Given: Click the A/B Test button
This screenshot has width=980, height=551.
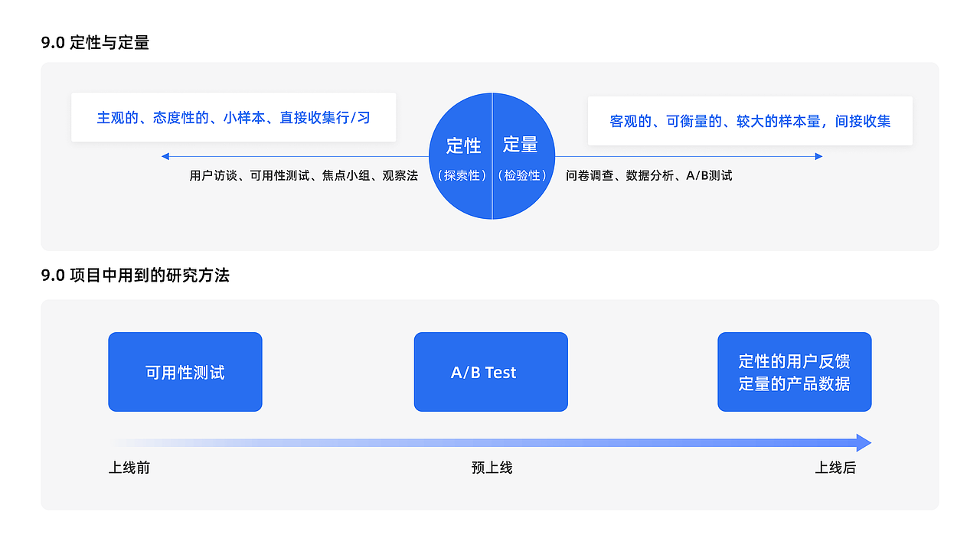Looking at the screenshot, I should [x=490, y=372].
